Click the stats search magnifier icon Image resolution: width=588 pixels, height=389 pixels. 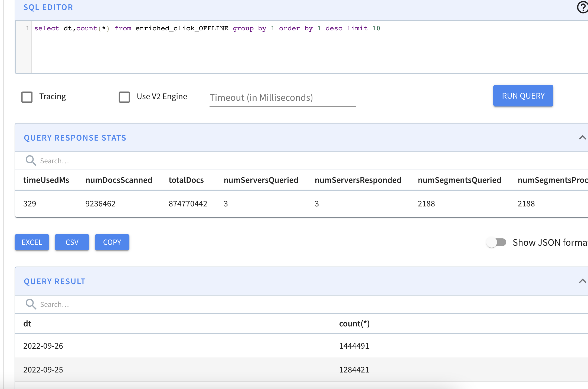(x=31, y=161)
